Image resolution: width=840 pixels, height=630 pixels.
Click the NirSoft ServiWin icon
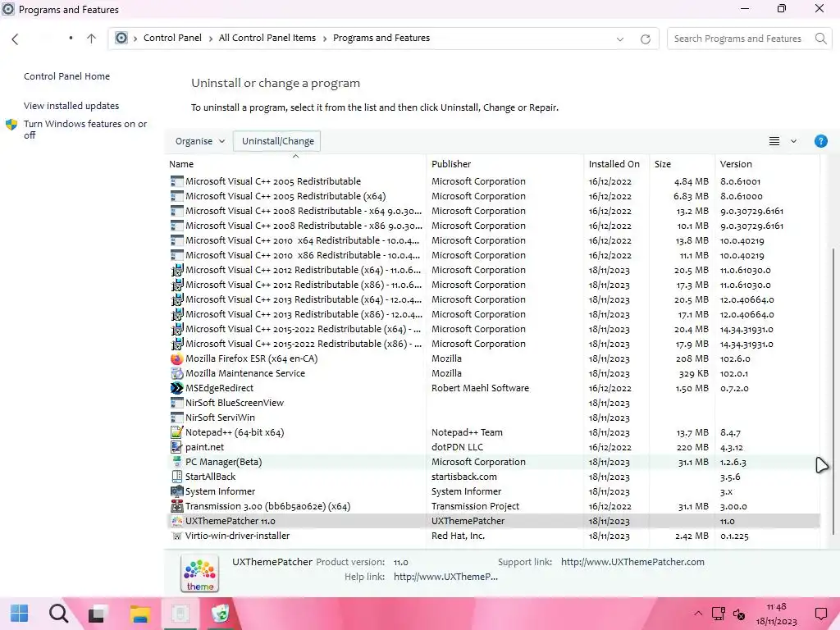click(x=177, y=418)
